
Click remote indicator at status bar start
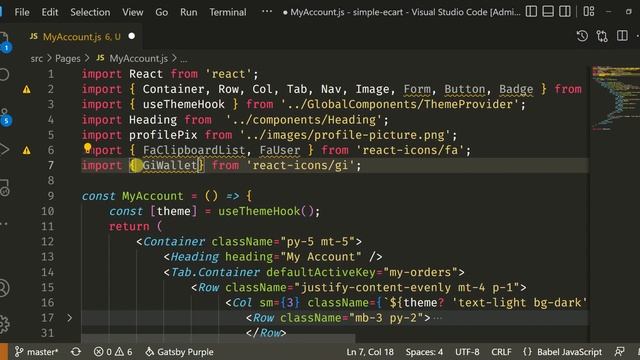4,352
